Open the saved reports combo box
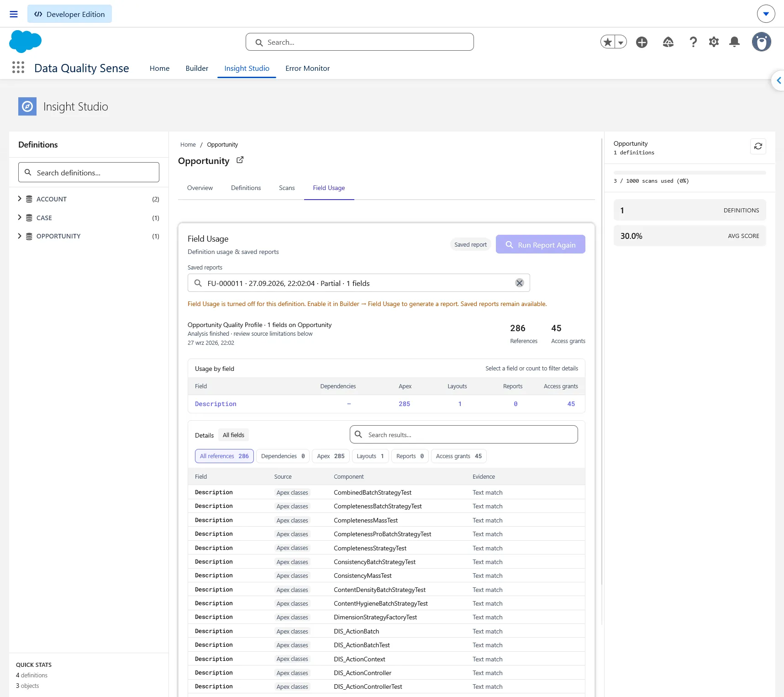The image size is (784, 697). 359,283
